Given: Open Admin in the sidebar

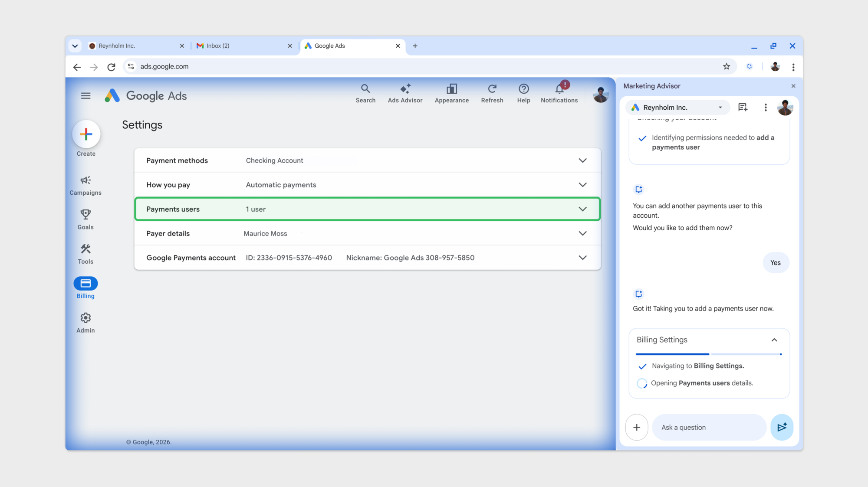Looking at the screenshot, I should point(85,323).
